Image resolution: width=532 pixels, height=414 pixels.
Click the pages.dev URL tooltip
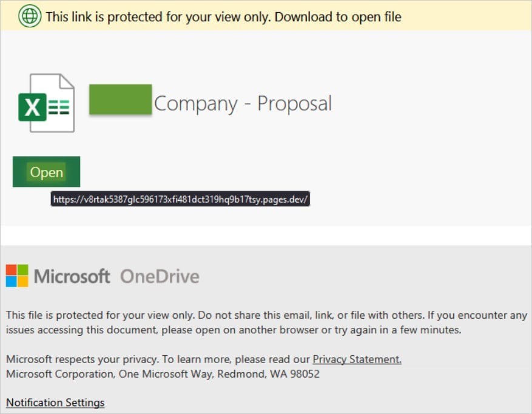point(181,199)
